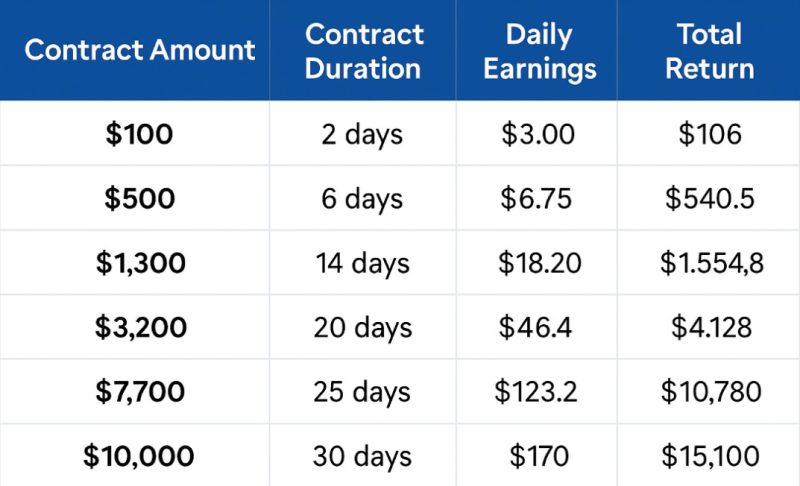Select the 25 days duration cell
Image resolution: width=800 pixels, height=486 pixels.
pos(363,391)
